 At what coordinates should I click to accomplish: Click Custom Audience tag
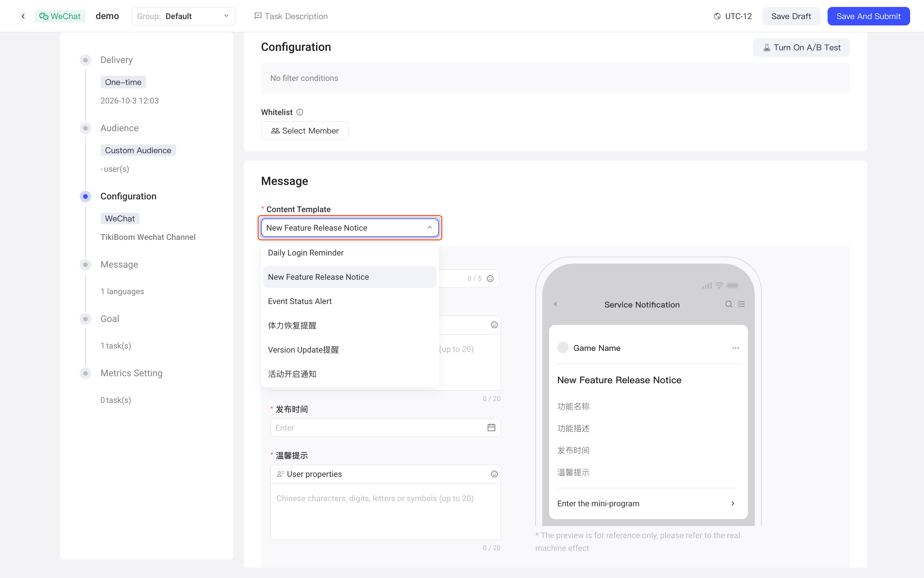pos(138,150)
